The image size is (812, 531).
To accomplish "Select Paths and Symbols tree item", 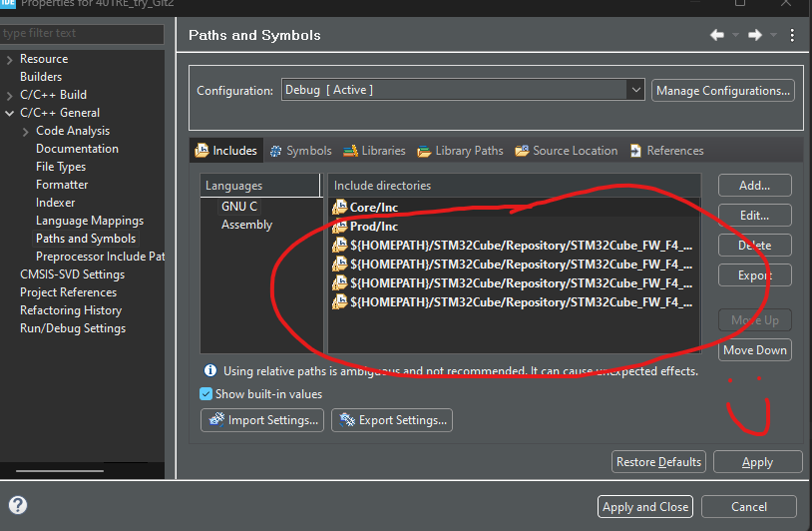I will pos(86,239).
